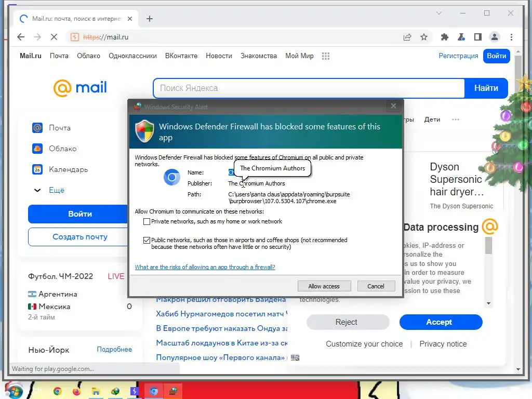
Task: Click the Allow access button
Action: pyautogui.click(x=324, y=286)
